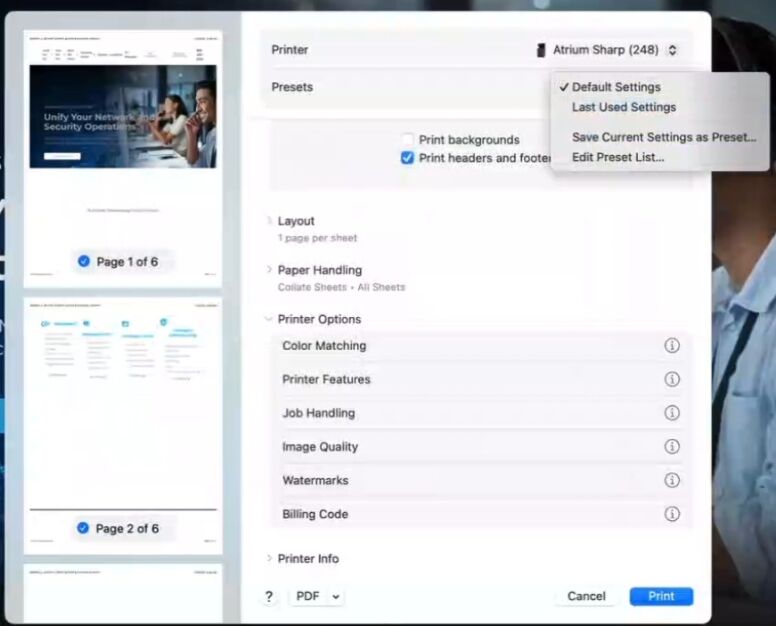This screenshot has width=776, height=626.
Task: Click the Job Handling info icon
Action: [672, 413]
